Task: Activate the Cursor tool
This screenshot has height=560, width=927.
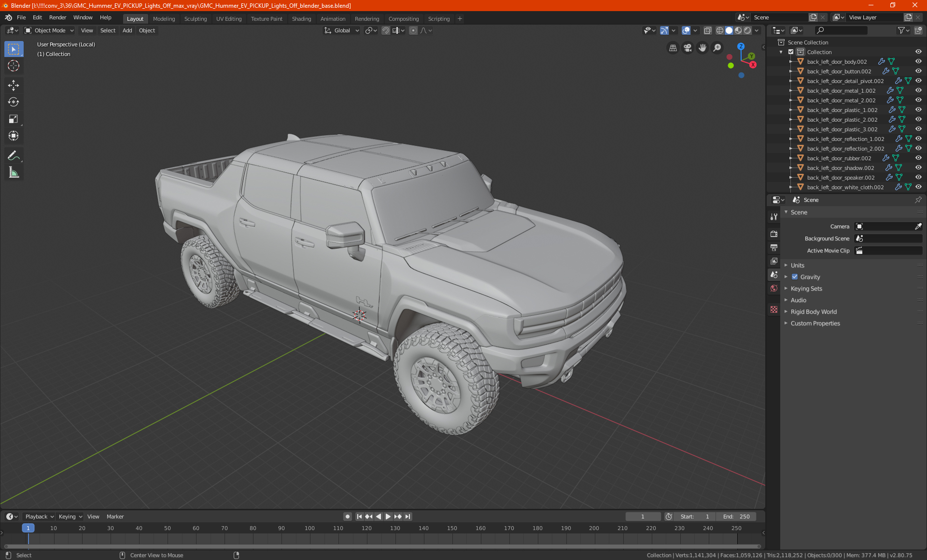Action: click(14, 66)
